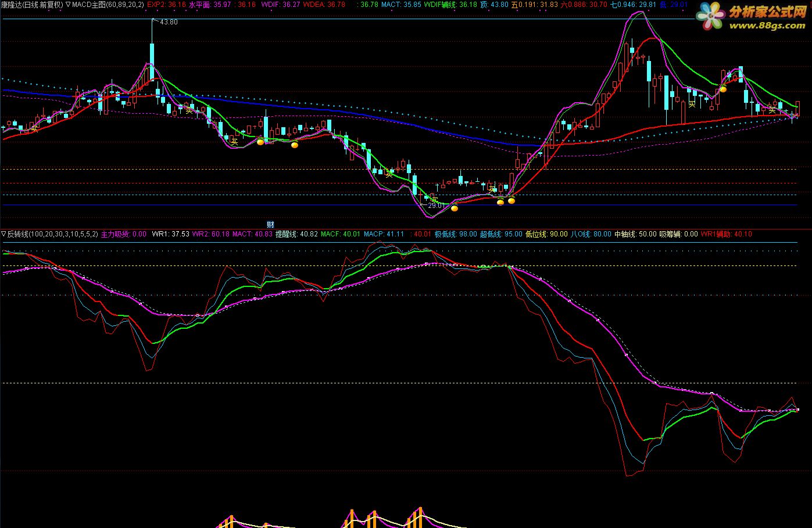Click the MACT: 35.85 readout in top panel
The height and width of the screenshot is (528, 812).
tap(401, 4)
